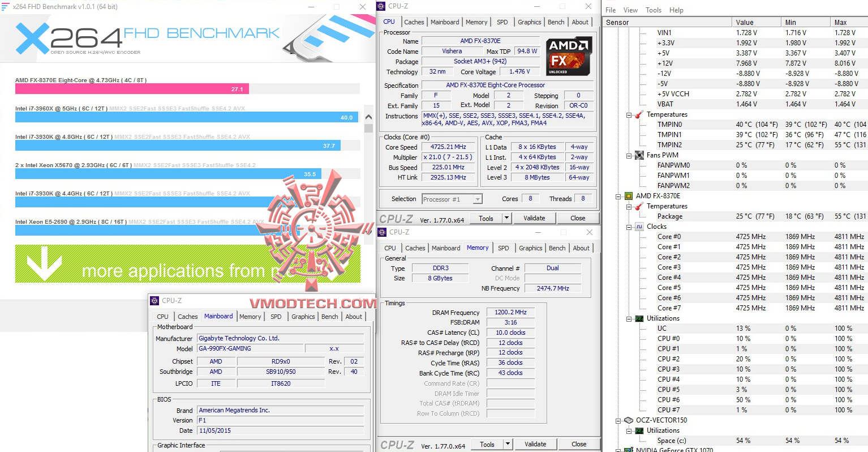Click the up arrow of the benchmark results scrollbar

(x=368, y=117)
